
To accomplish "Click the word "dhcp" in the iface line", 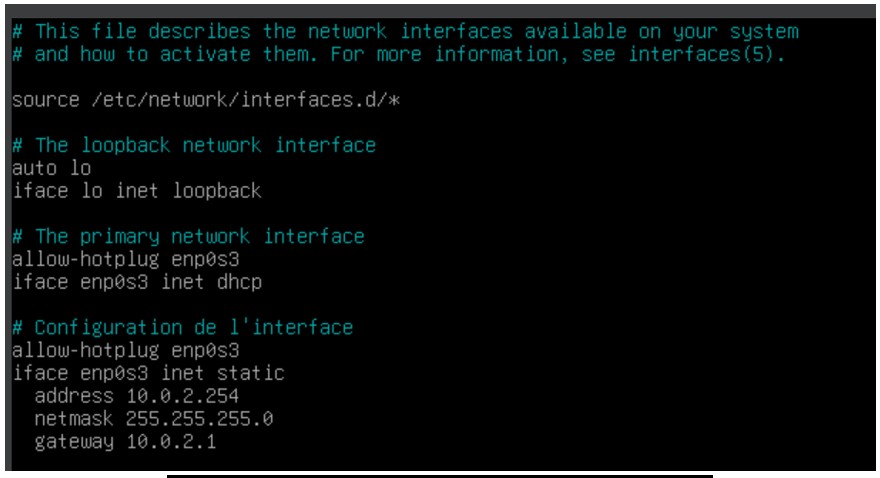I will [x=239, y=282].
